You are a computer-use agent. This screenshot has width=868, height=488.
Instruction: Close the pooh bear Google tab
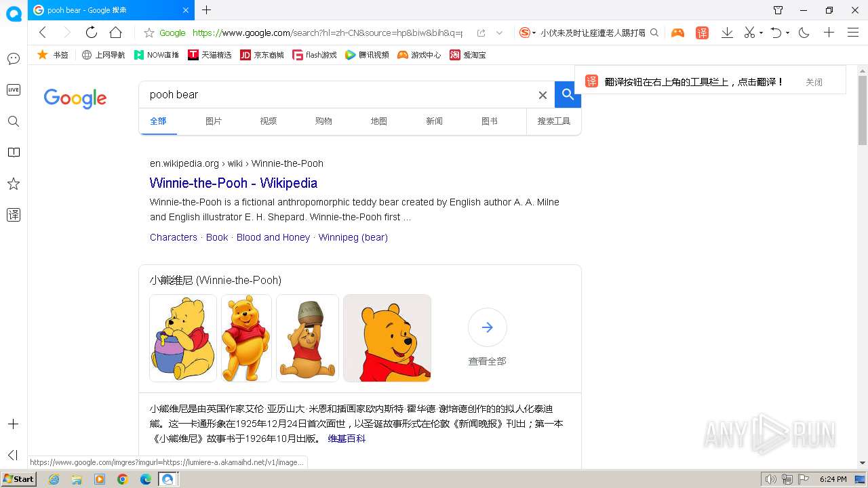pyautogui.click(x=186, y=10)
